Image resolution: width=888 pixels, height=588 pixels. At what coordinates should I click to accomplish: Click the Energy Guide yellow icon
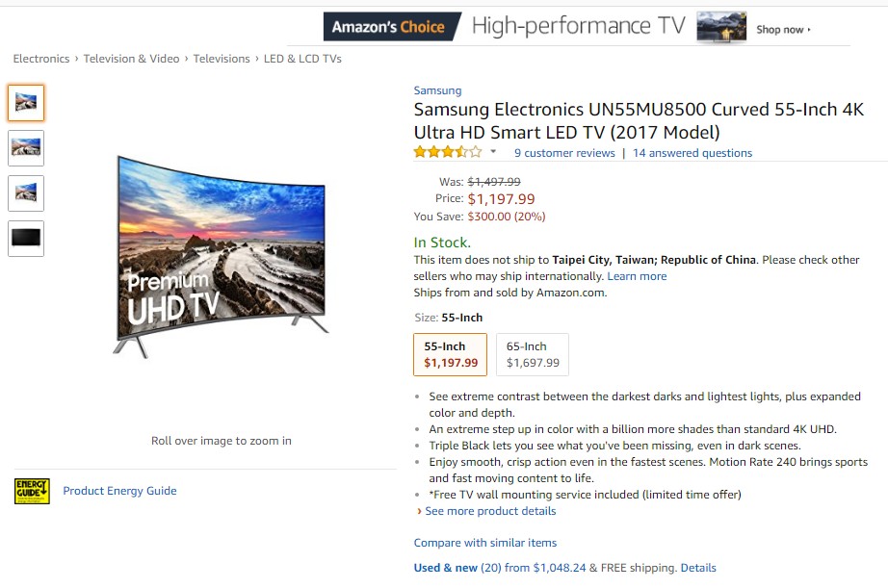coord(32,491)
